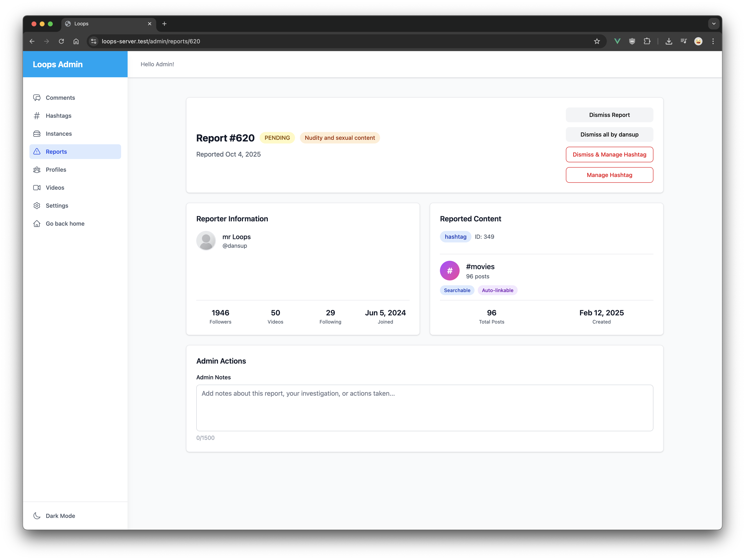The width and height of the screenshot is (745, 560).
Task: Click into the Admin Notes text area
Action: [424, 408]
